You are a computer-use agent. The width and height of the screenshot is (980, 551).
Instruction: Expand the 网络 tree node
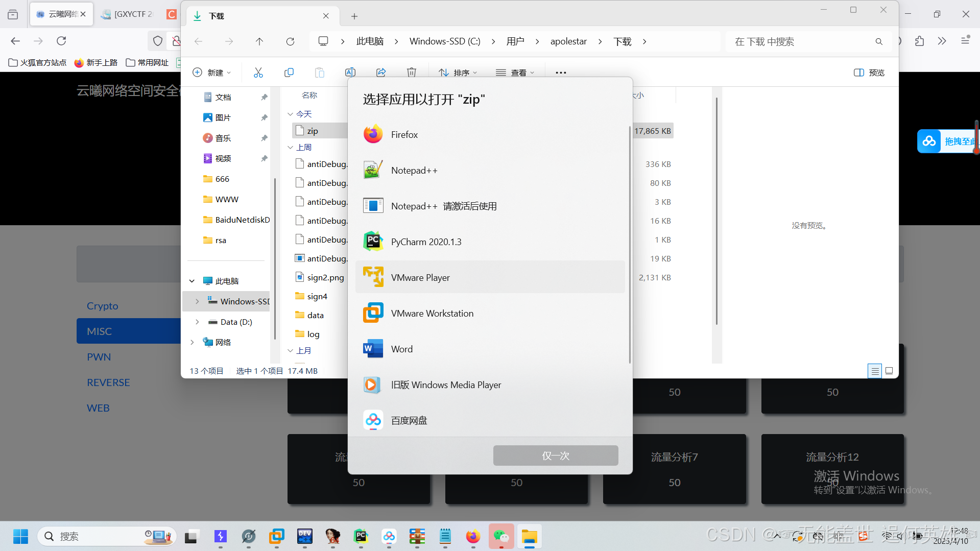pos(192,342)
